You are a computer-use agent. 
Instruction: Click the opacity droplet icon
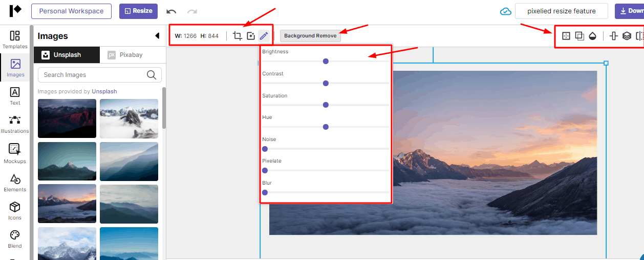(593, 36)
